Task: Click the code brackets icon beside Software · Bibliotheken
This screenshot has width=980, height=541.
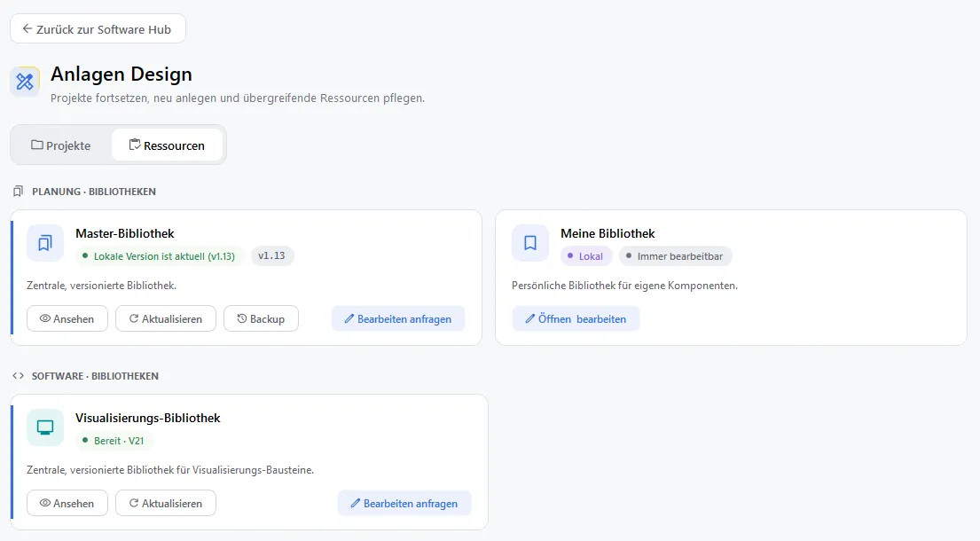Action: click(x=18, y=375)
